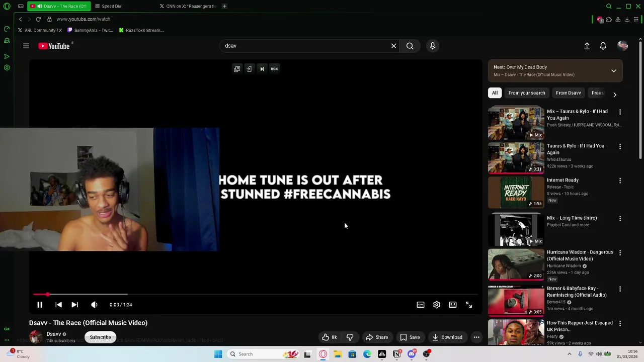Open Berner & Babyface Ray - Reminiscing title
This screenshot has width=644, height=362.
click(x=577, y=292)
